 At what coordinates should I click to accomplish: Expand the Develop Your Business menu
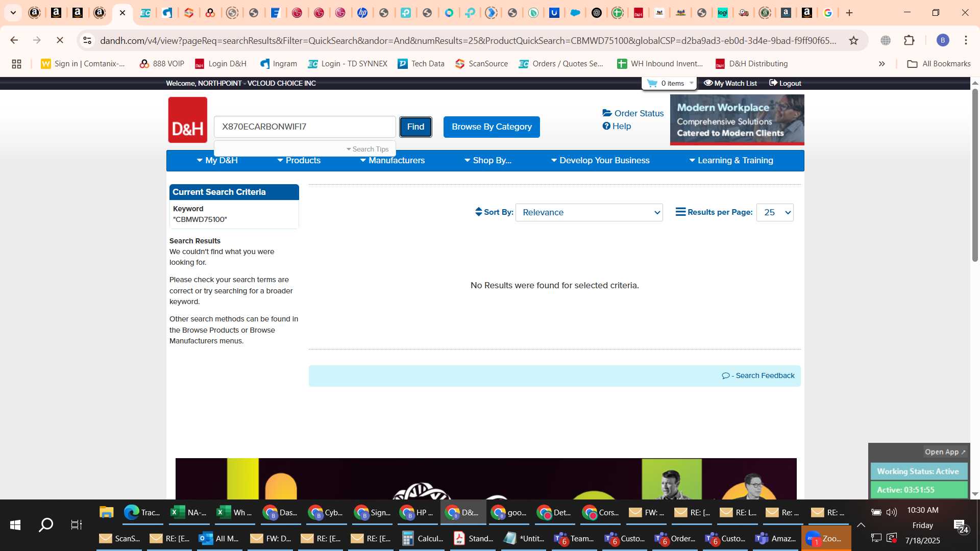click(x=600, y=160)
